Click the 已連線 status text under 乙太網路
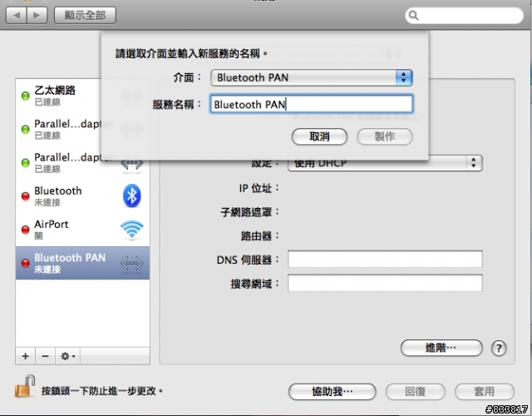This screenshot has height=416, width=532. click(47, 102)
